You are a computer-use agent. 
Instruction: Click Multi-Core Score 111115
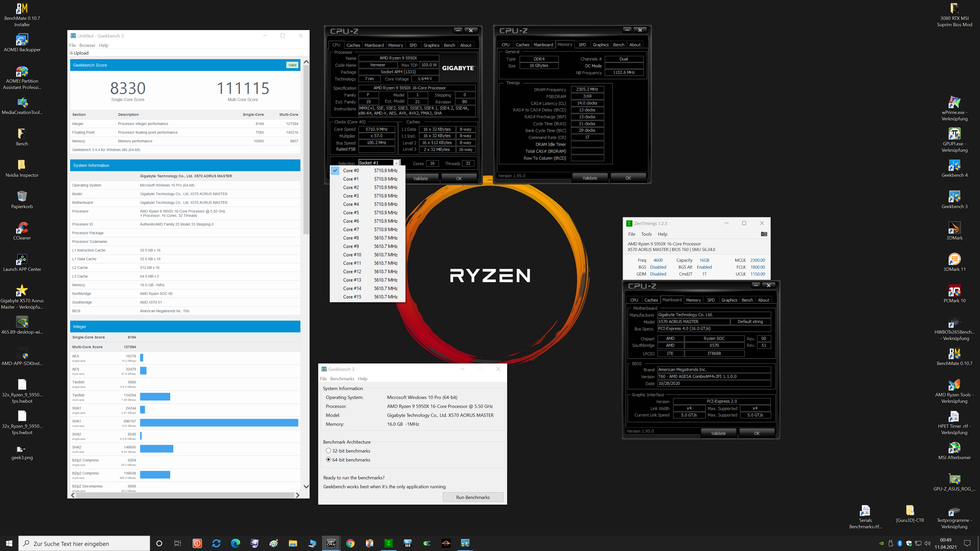pyautogui.click(x=243, y=88)
